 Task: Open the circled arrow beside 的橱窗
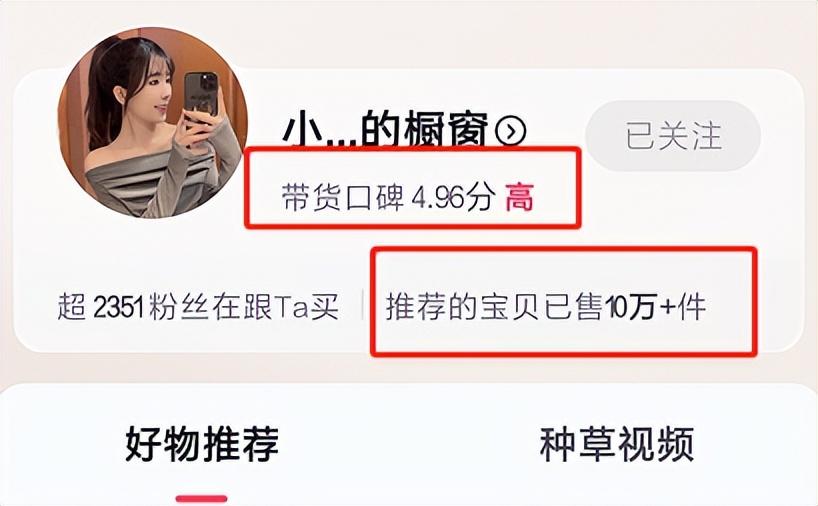[x=510, y=131]
